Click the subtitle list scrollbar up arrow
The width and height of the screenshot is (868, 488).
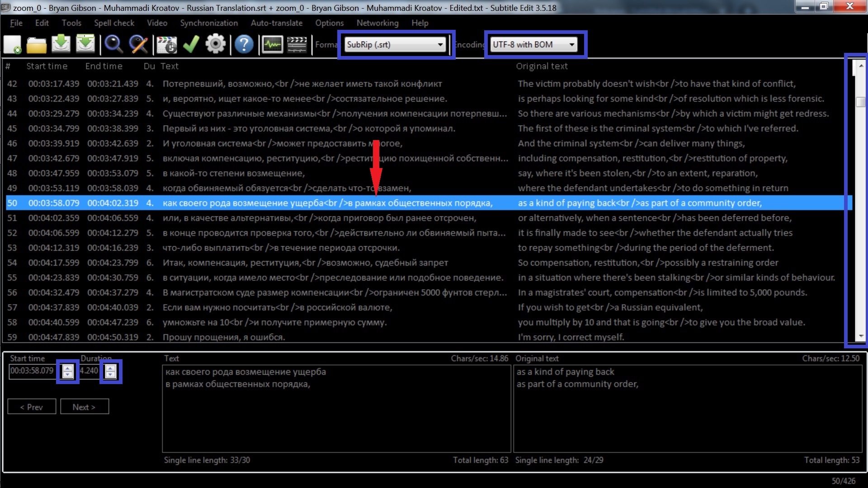pos(861,66)
